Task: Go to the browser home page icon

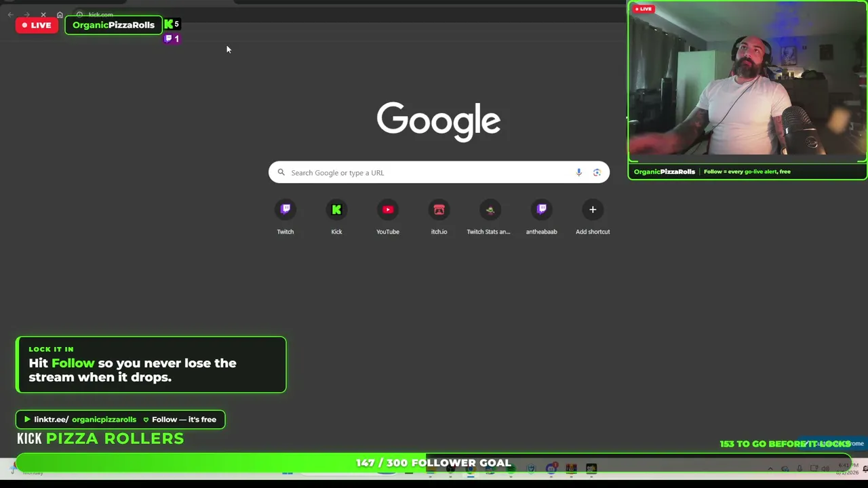Action: [x=60, y=15]
